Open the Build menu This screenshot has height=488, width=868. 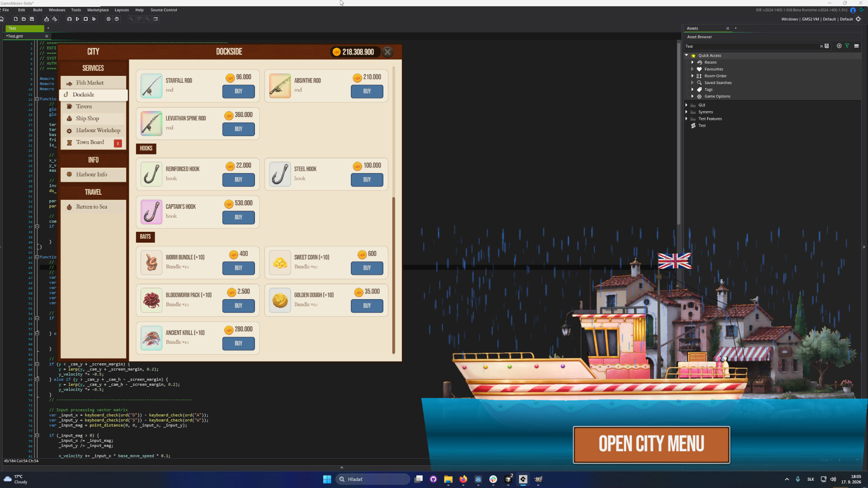click(38, 10)
